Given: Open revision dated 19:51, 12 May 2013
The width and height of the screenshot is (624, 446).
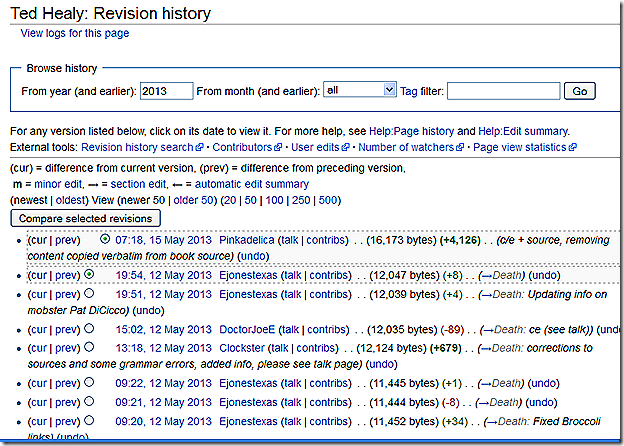Looking at the screenshot, I should tap(164, 294).
